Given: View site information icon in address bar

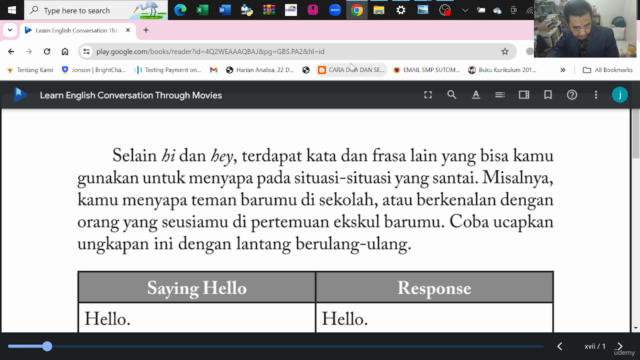Looking at the screenshot, I should click(87, 51).
